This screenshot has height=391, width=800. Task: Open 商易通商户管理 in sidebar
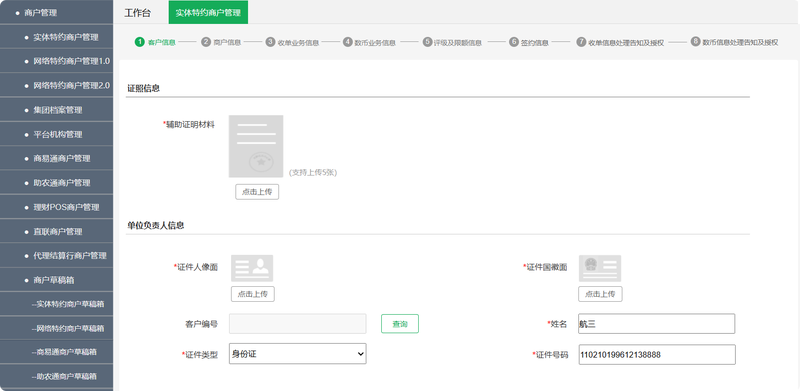point(57,159)
